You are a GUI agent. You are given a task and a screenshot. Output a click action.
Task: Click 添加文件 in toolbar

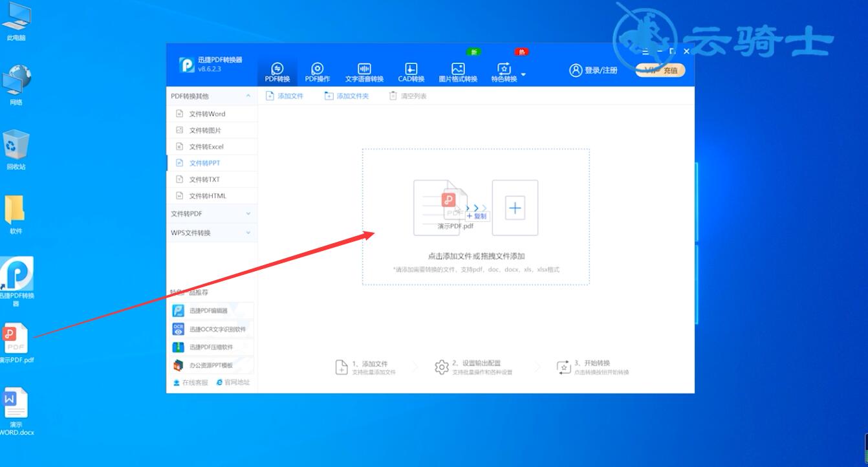click(285, 96)
